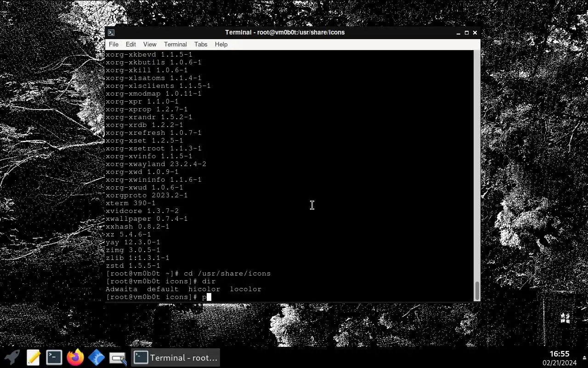Click the clock showing 16:55
The height and width of the screenshot is (368, 588).
click(559, 354)
